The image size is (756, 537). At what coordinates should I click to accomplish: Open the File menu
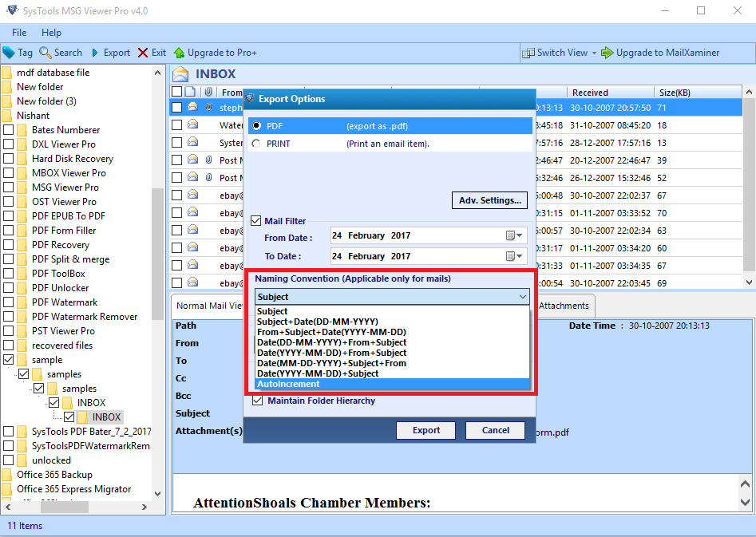[x=18, y=33]
